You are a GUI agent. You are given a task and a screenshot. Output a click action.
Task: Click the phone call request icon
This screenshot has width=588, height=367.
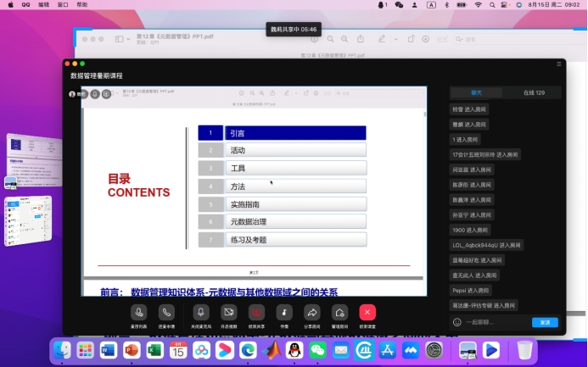click(x=166, y=313)
